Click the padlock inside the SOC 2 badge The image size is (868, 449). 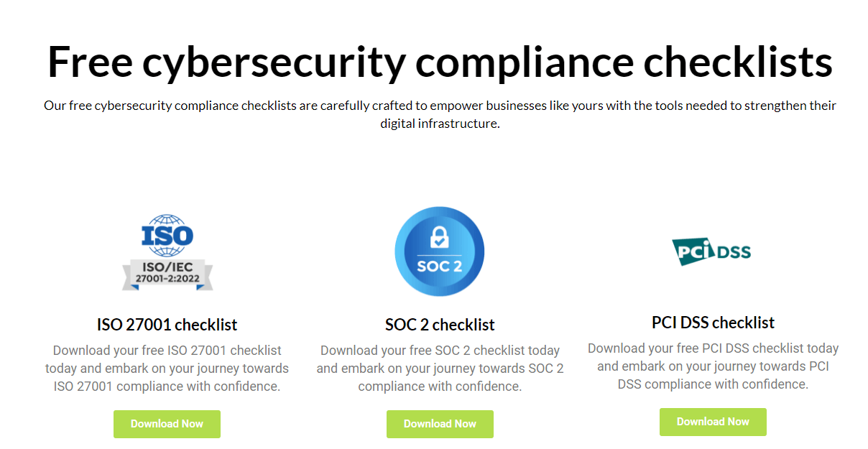[440, 237]
